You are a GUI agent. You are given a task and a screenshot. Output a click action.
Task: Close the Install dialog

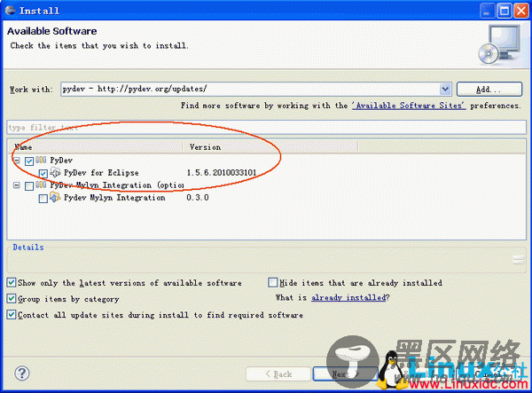click(521, 11)
